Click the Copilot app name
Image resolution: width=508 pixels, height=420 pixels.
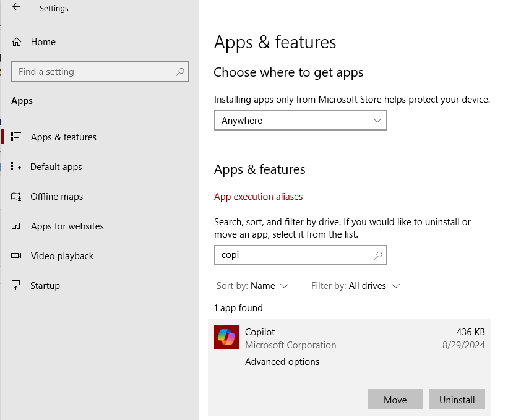[x=259, y=332]
